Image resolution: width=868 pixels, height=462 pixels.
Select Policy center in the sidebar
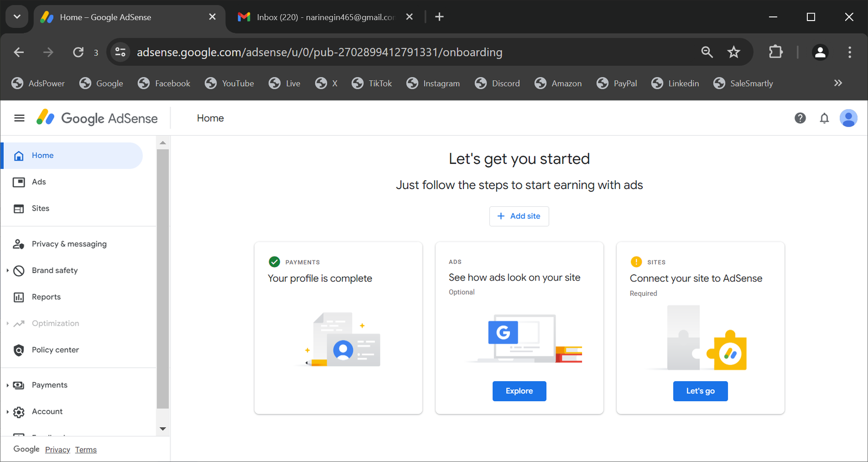click(55, 350)
